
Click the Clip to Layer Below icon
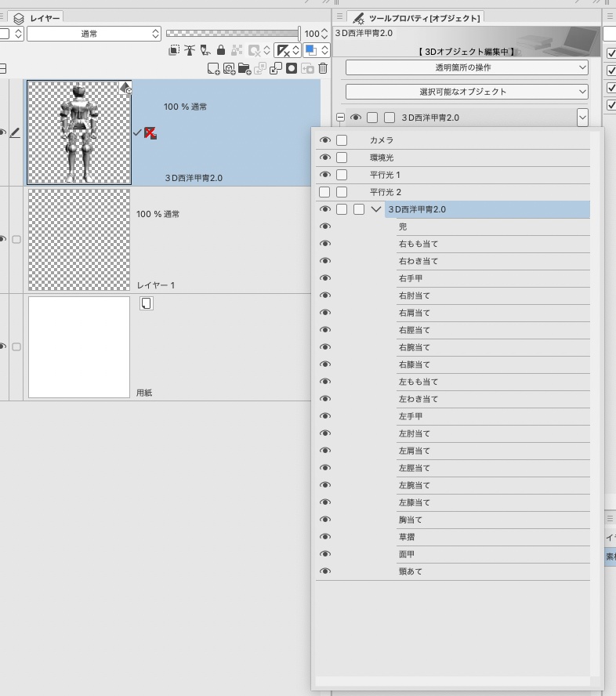point(174,50)
